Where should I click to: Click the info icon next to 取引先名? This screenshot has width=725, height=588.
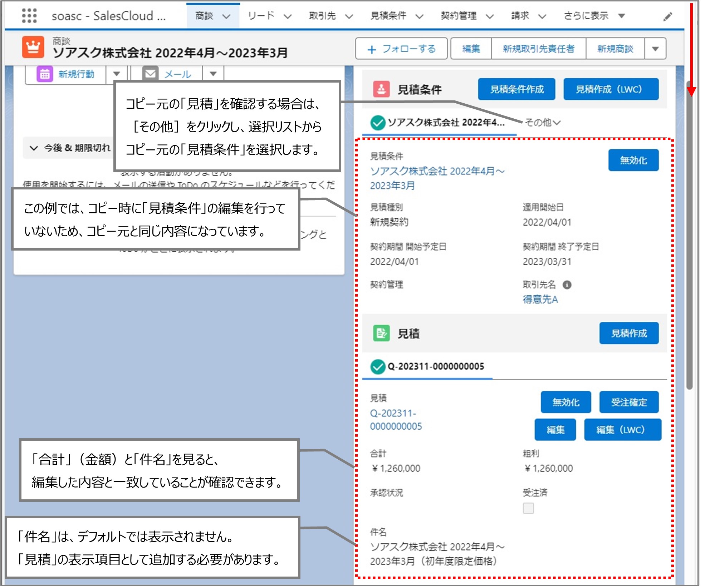tap(567, 285)
